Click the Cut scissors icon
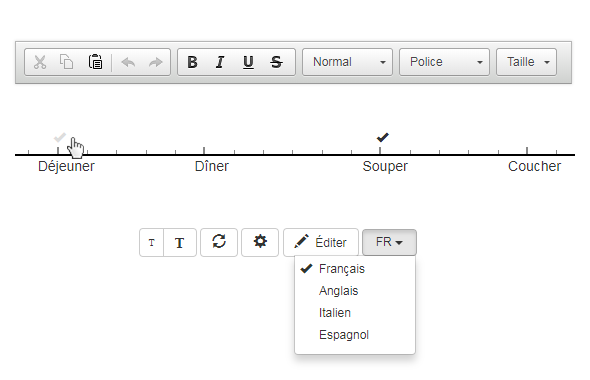590x380 pixels. tap(40, 62)
